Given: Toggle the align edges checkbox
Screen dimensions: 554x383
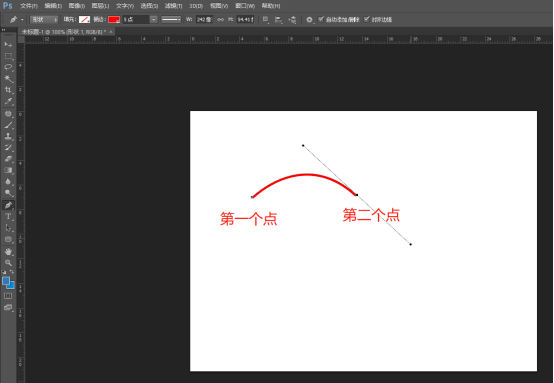Looking at the screenshot, I should (x=366, y=19).
